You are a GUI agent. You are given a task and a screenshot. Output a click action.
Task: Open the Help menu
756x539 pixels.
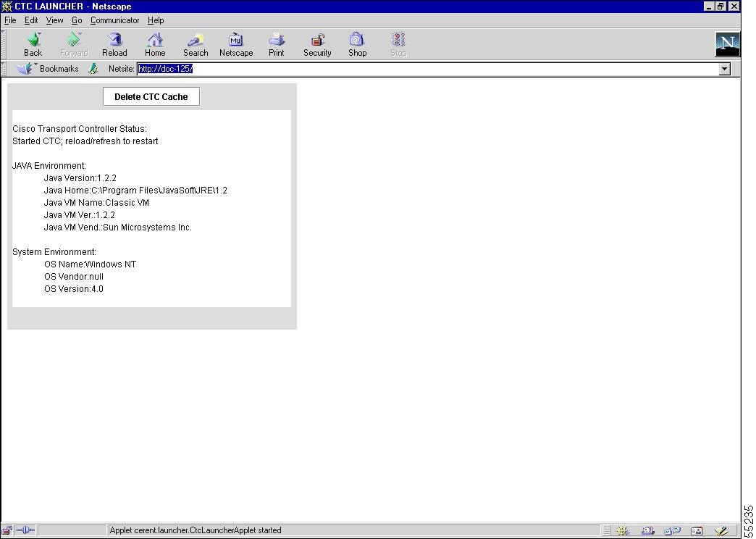pos(156,20)
